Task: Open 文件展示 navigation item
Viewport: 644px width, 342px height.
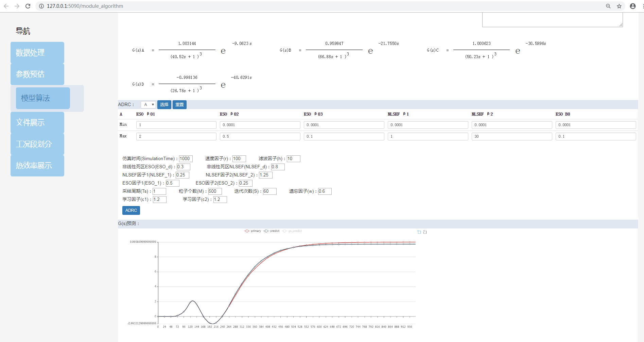Action: click(37, 122)
